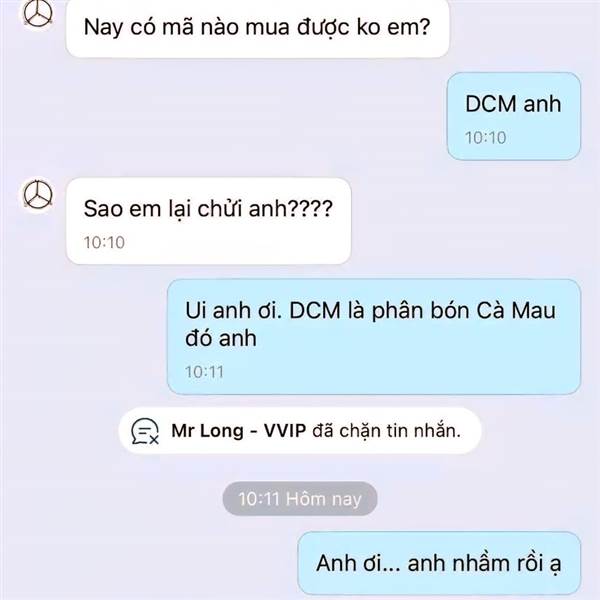Click the 10:10 timestamp under "Sao em lại chửi"

coord(104,242)
